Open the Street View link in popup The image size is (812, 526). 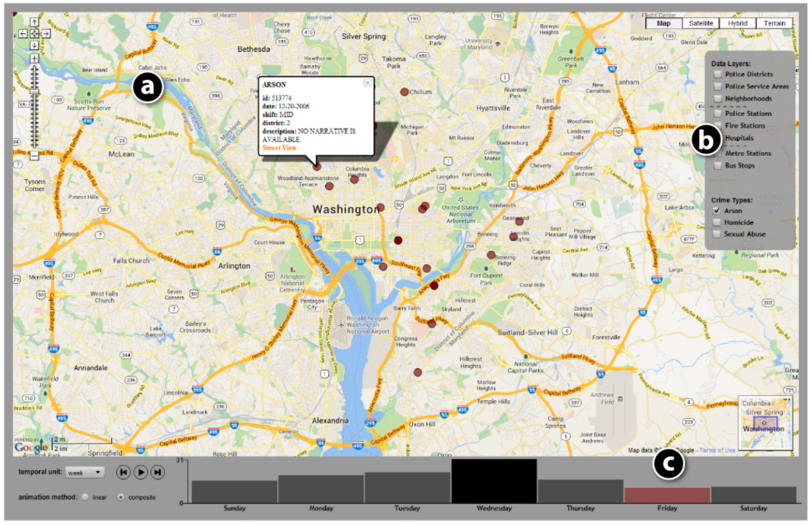point(279,148)
